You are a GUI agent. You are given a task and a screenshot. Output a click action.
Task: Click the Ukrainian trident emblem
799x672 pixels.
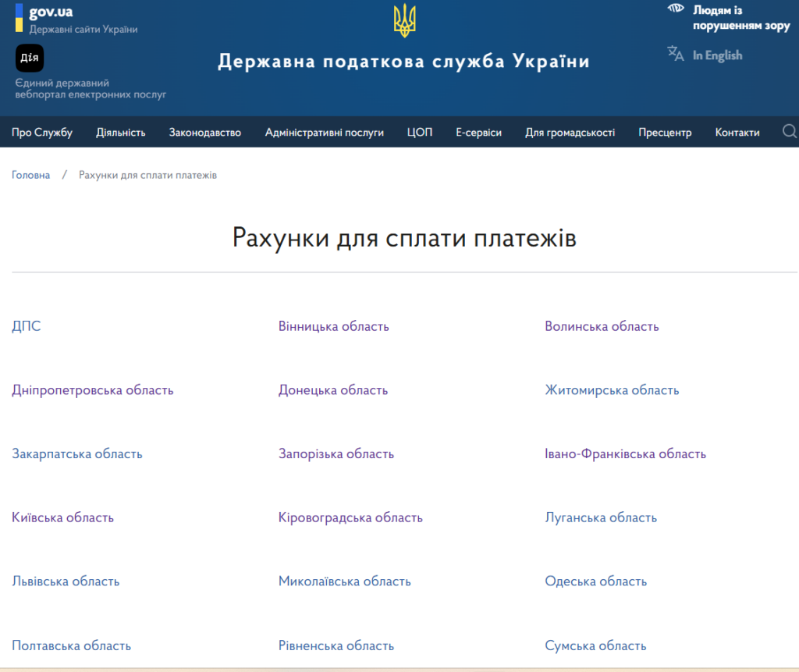pos(404,21)
